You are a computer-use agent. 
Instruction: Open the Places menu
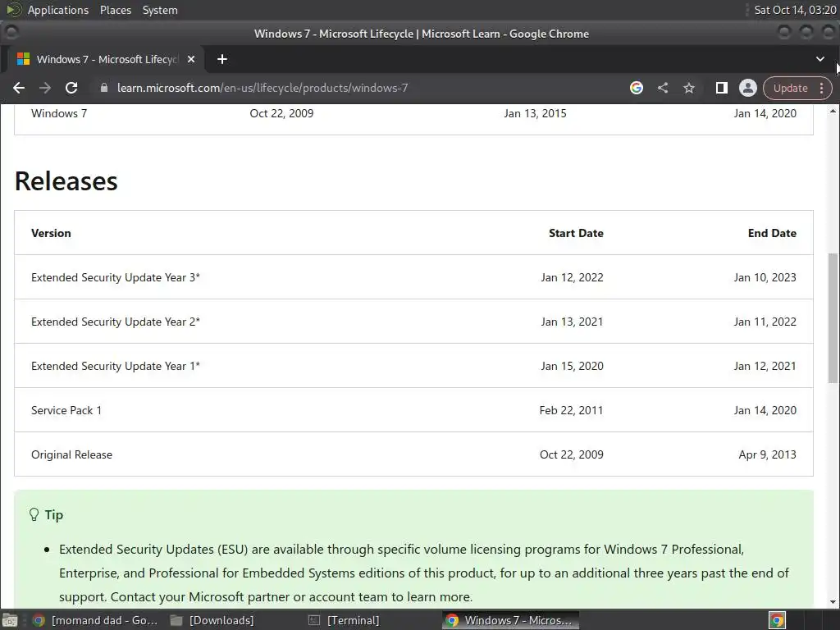116,10
